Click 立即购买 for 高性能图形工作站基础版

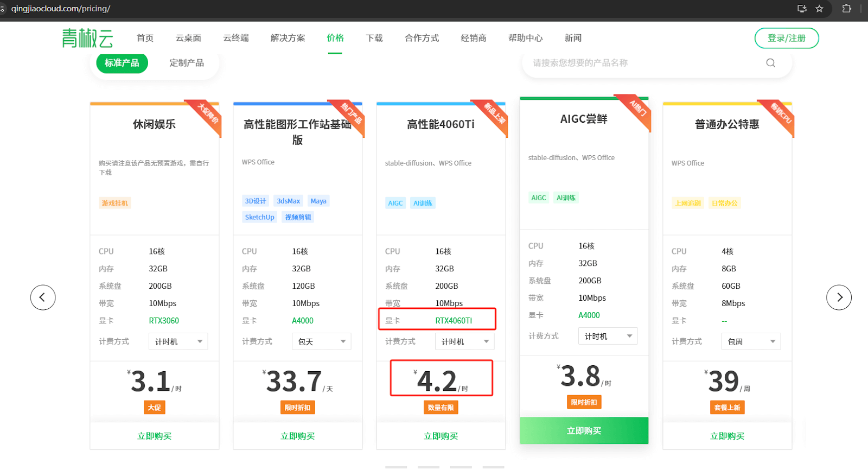coord(298,436)
